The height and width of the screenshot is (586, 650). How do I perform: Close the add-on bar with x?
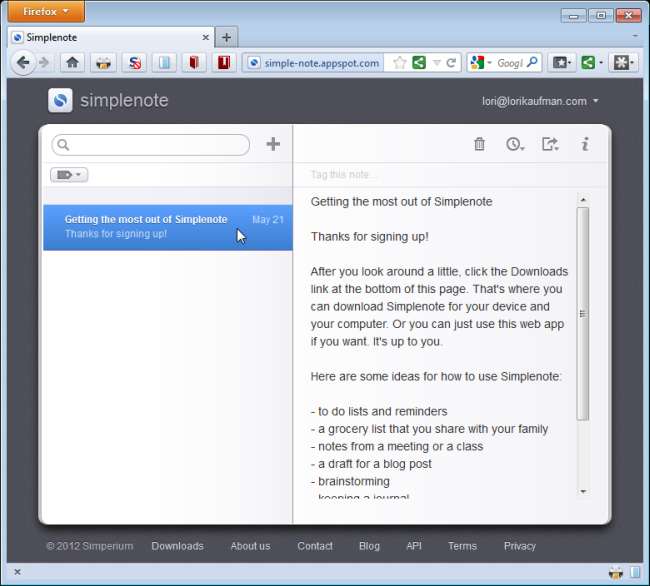click(x=17, y=572)
